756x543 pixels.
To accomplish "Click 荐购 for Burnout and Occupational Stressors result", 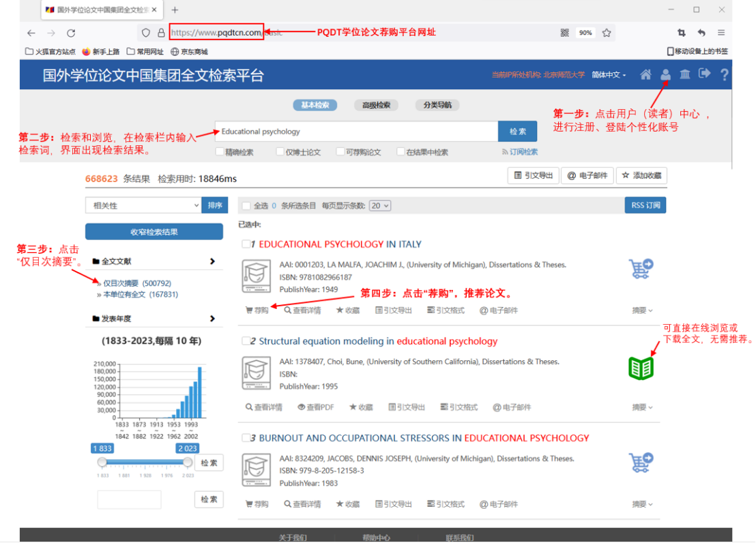I will click(257, 504).
